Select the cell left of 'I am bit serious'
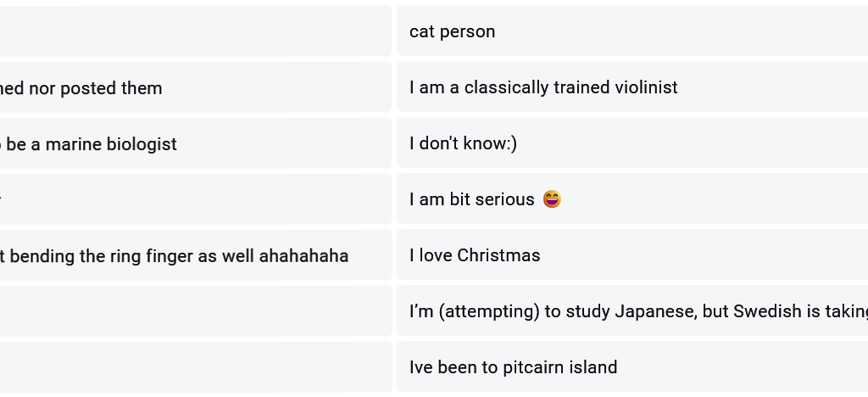 click(x=195, y=200)
